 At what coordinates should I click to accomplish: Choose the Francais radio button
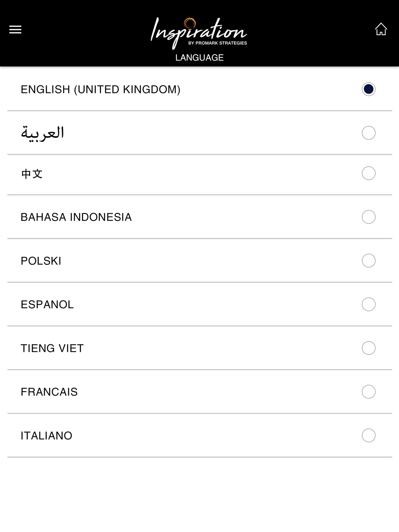(369, 392)
